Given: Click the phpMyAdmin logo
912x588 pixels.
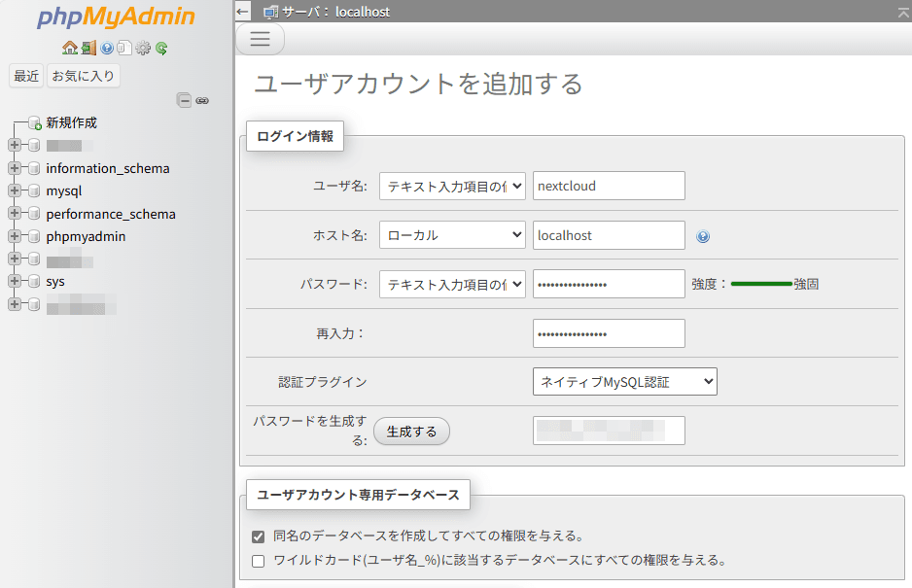Looking at the screenshot, I should point(116,17).
